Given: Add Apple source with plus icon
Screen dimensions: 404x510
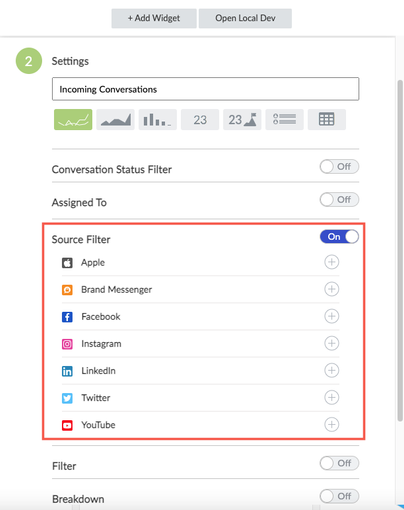Looking at the screenshot, I should 332,262.
